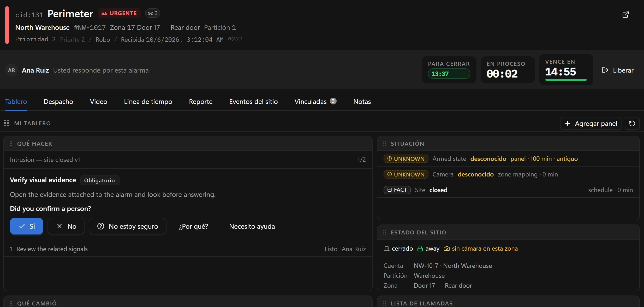
Task: Expand the ¿Por qué? explanation
Action: [x=194, y=226]
